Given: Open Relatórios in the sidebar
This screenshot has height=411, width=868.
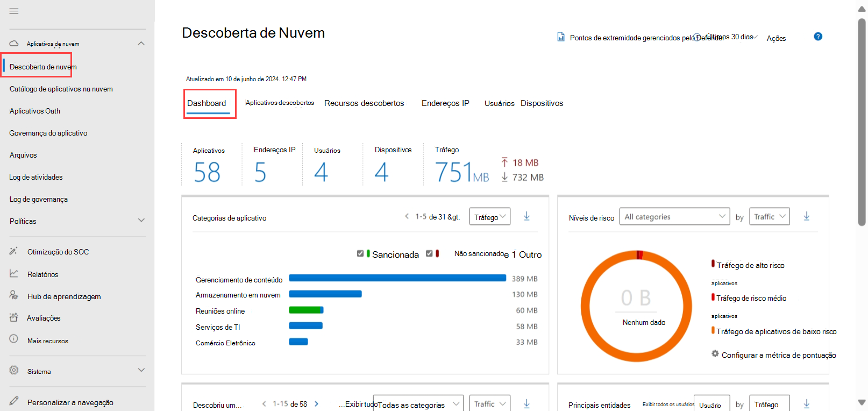Looking at the screenshot, I should click(42, 274).
